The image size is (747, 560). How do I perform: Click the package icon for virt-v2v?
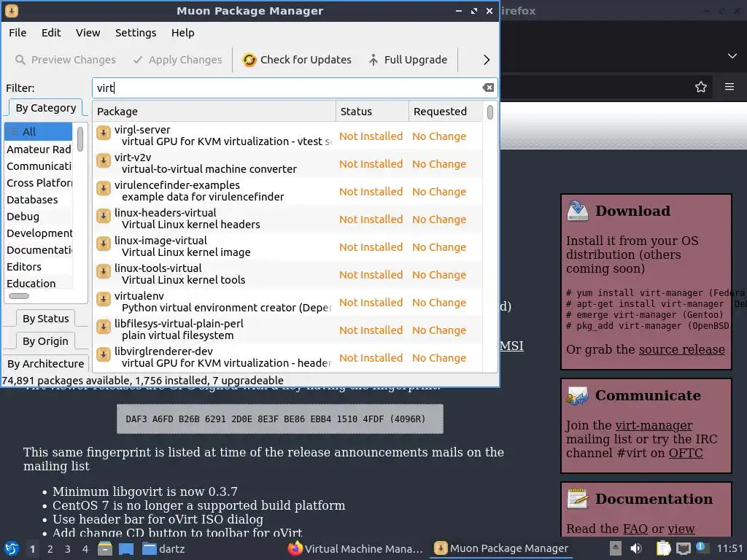104,160
